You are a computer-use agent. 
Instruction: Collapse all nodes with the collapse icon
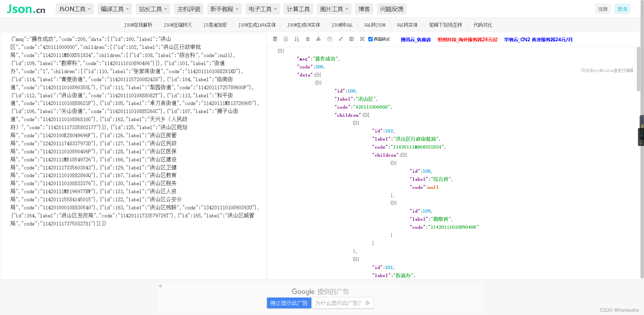point(340,39)
